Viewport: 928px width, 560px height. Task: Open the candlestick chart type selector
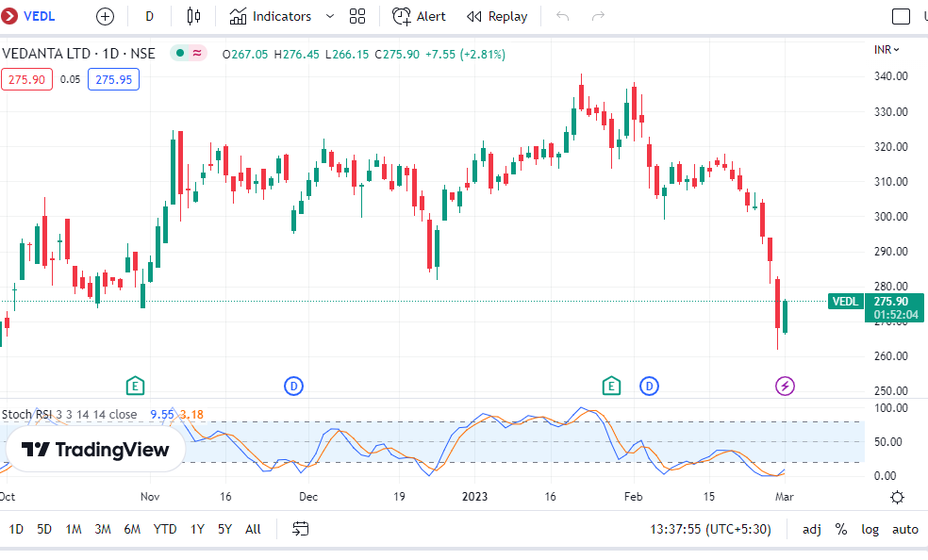click(193, 17)
